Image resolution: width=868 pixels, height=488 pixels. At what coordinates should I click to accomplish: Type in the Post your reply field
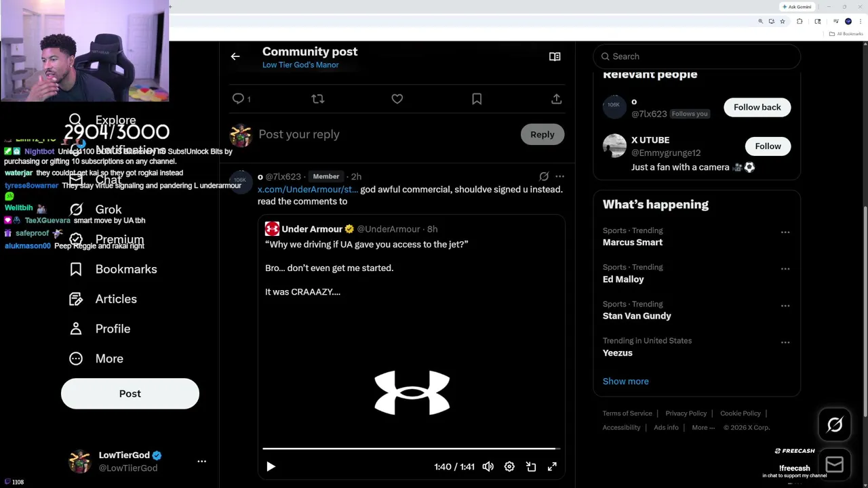[x=387, y=134]
